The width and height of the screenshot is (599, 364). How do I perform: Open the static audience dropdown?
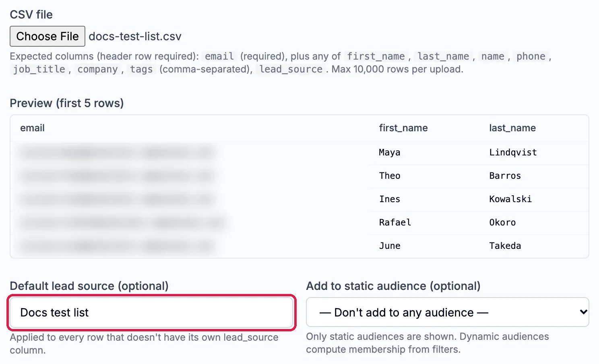pos(447,312)
